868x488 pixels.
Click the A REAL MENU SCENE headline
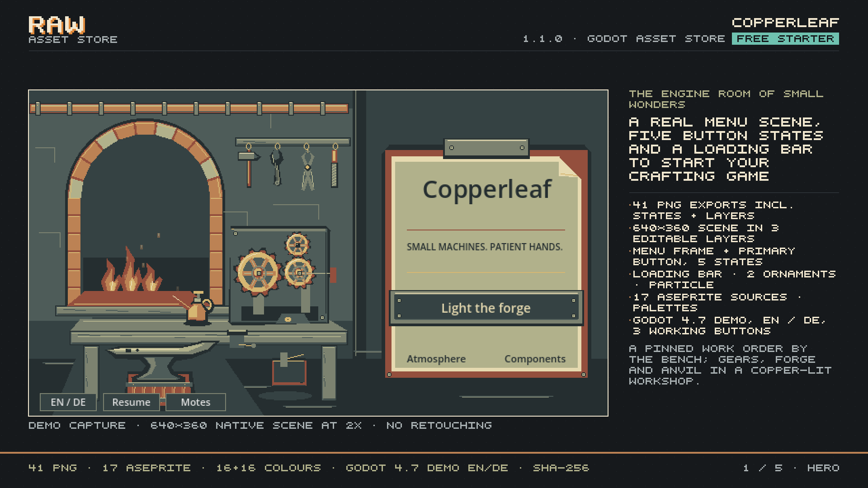(726, 149)
